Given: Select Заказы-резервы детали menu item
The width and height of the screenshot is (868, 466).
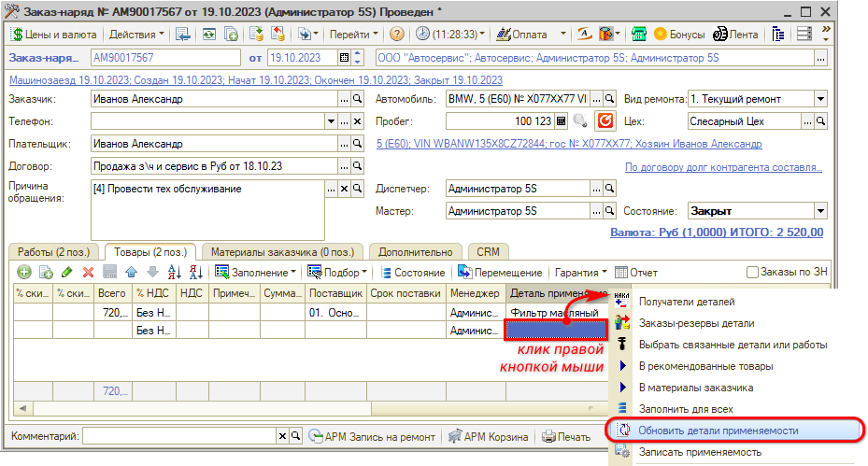Looking at the screenshot, I should [x=696, y=323].
